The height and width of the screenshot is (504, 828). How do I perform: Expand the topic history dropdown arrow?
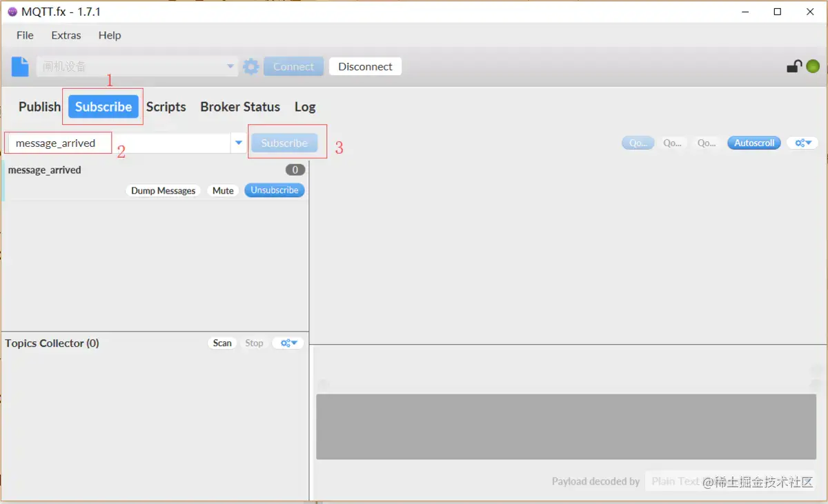point(239,143)
